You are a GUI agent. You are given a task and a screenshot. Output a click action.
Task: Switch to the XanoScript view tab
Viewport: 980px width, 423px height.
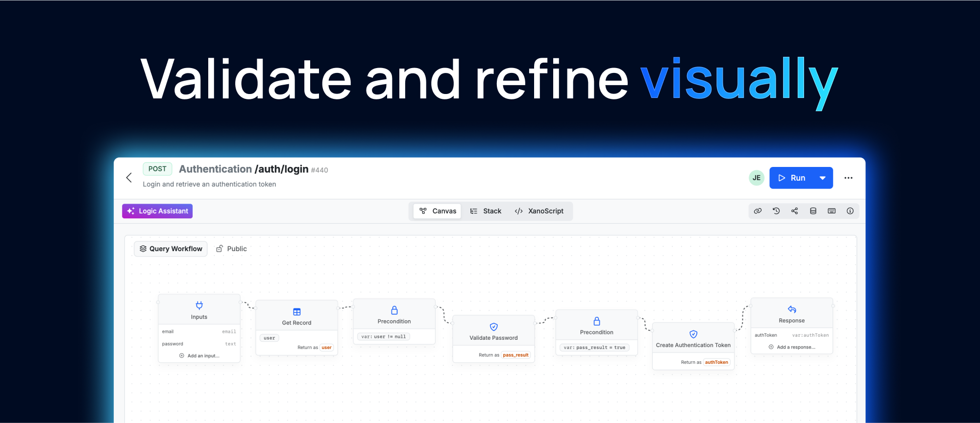539,211
